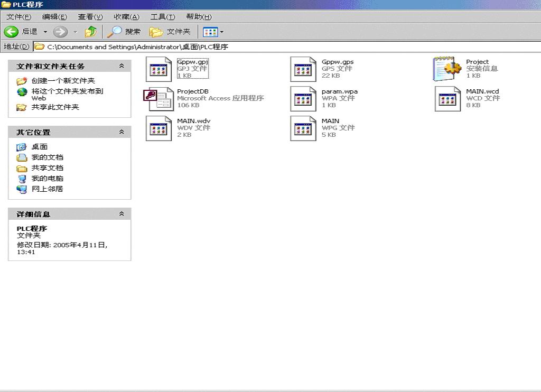The image size is (541, 392).
Task: Open the 工具(T) menu
Action: (x=163, y=16)
